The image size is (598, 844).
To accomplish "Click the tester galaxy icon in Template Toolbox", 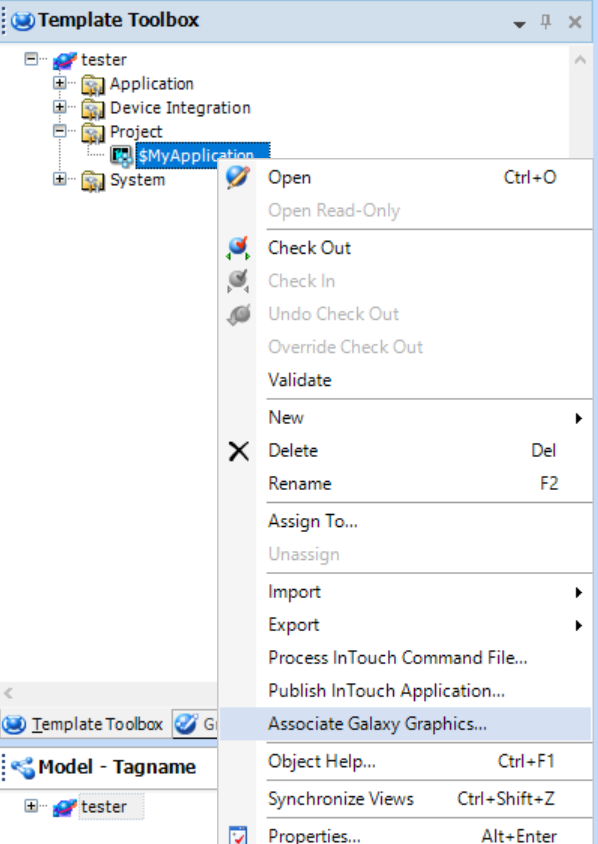I will (65, 60).
